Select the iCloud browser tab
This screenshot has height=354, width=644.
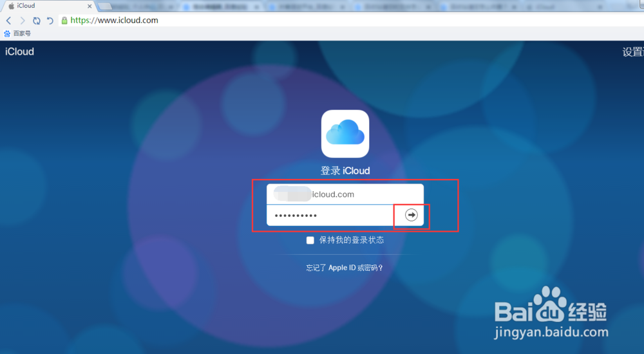(x=50, y=6)
